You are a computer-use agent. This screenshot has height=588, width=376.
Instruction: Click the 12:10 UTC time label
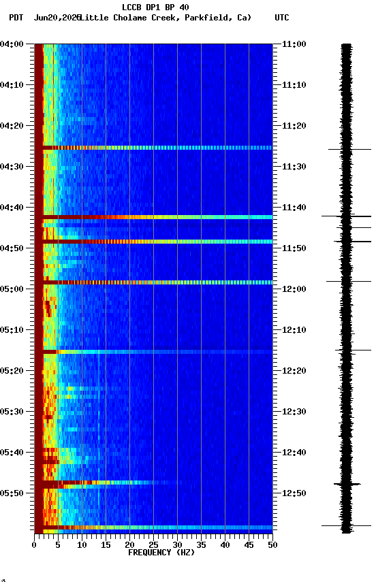pos(294,330)
